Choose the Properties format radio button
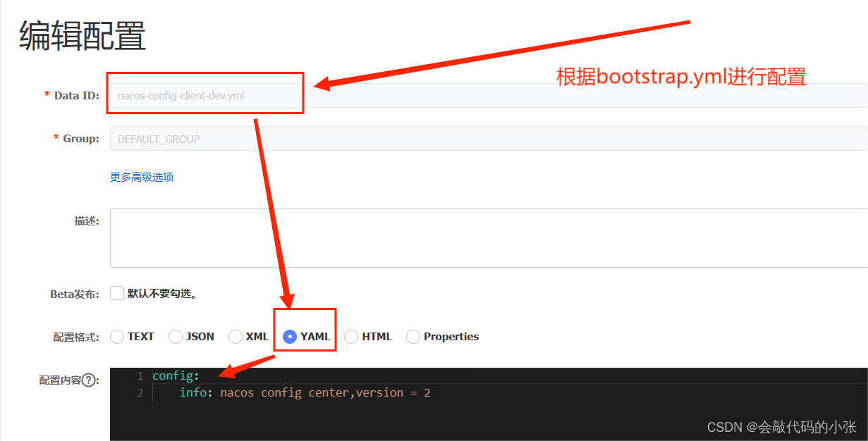 tap(413, 337)
